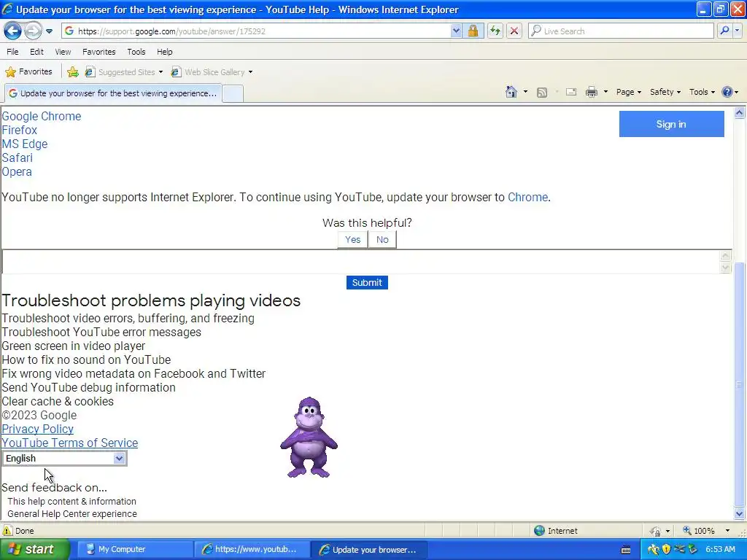The image size is (747, 560).
Task: Open the View menu
Action: pos(63,52)
